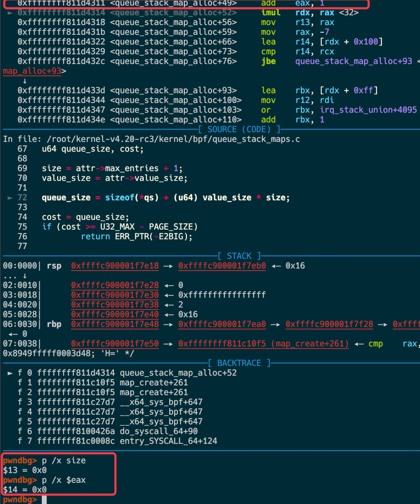Viewport: 420px width, 504px height.
Task: Click rsp stack address 0xffffc900001f7e18
Action: click(115, 266)
